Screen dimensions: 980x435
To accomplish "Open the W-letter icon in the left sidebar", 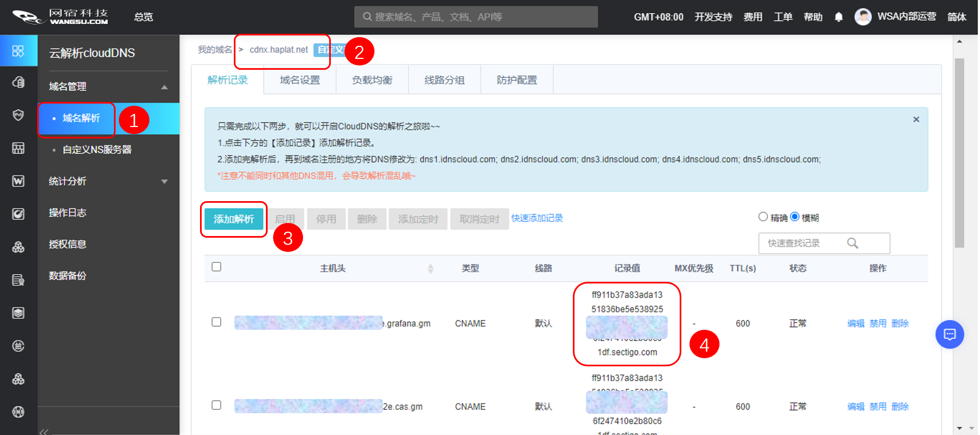I will tap(18, 181).
